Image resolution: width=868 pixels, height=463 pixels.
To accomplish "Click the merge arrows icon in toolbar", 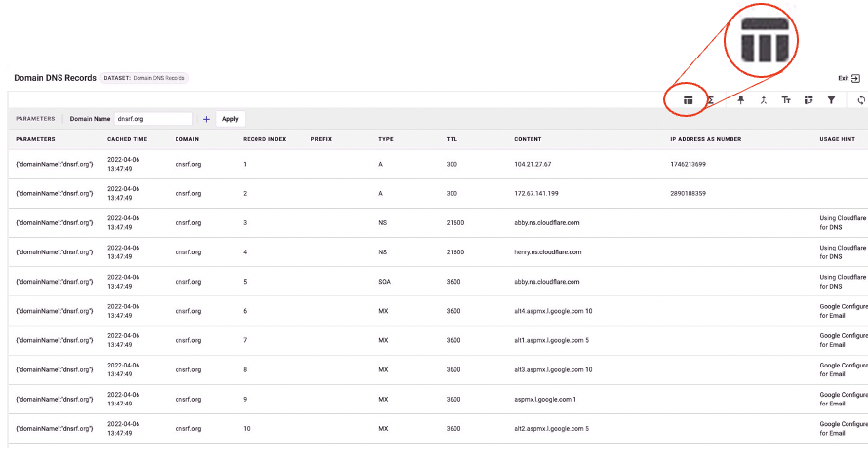I will point(763,99).
